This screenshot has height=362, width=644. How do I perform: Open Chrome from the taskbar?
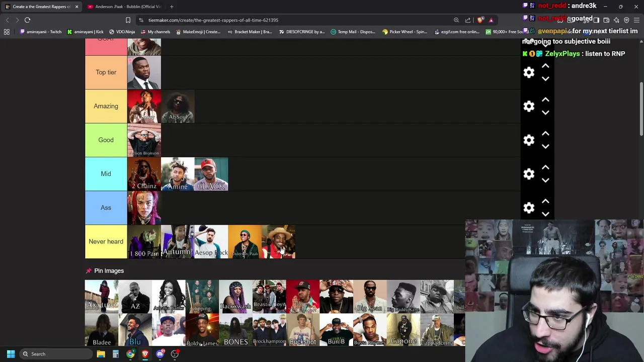130,354
